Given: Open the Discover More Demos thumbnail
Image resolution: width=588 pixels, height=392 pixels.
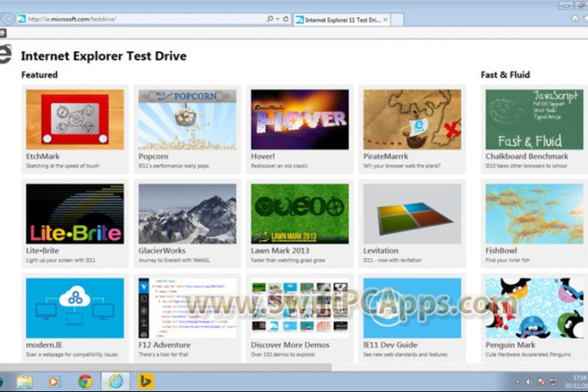Looking at the screenshot, I should click(300, 308).
